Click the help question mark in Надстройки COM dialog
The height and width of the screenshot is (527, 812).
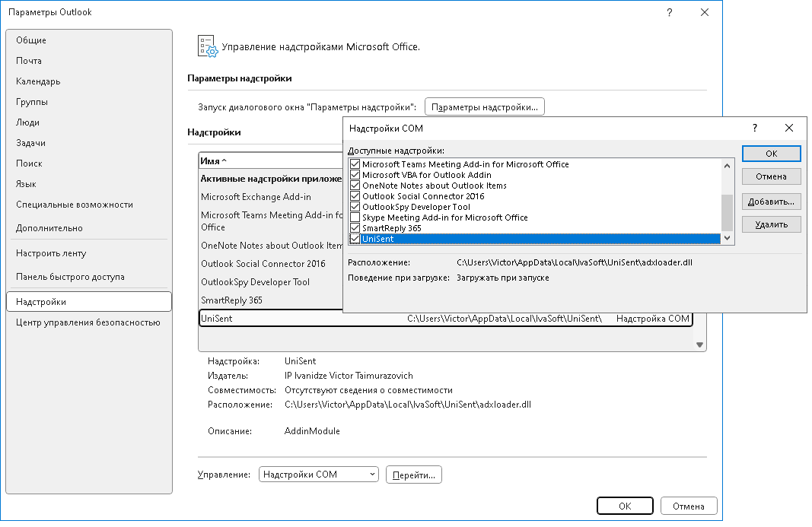pos(754,128)
